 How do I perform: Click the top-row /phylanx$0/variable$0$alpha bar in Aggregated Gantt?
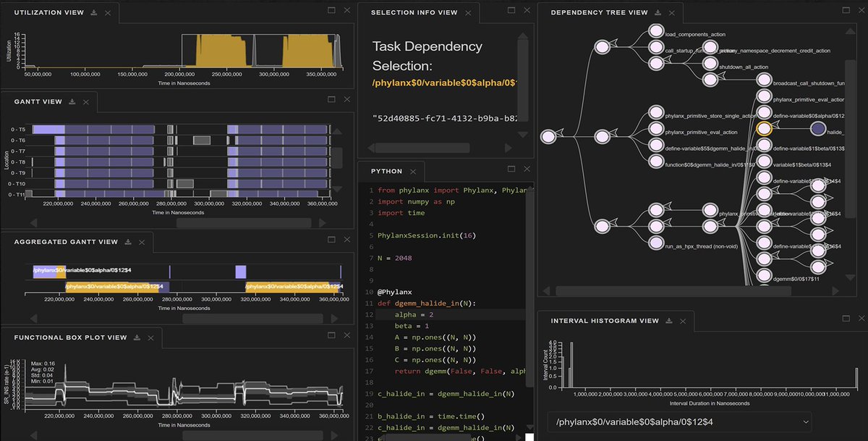(x=49, y=272)
